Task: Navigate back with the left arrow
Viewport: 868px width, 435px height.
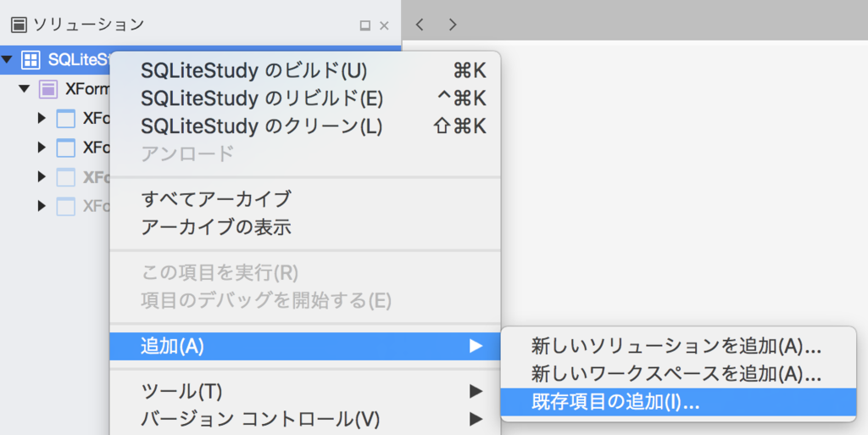Action: [420, 25]
